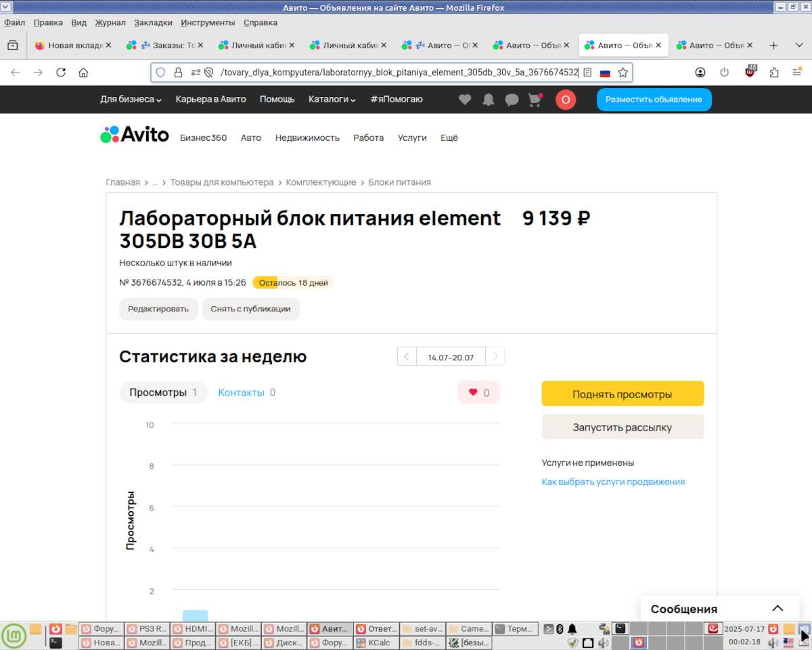Reload the page with the refresh button
The height and width of the screenshot is (650, 812).
coord(61,72)
